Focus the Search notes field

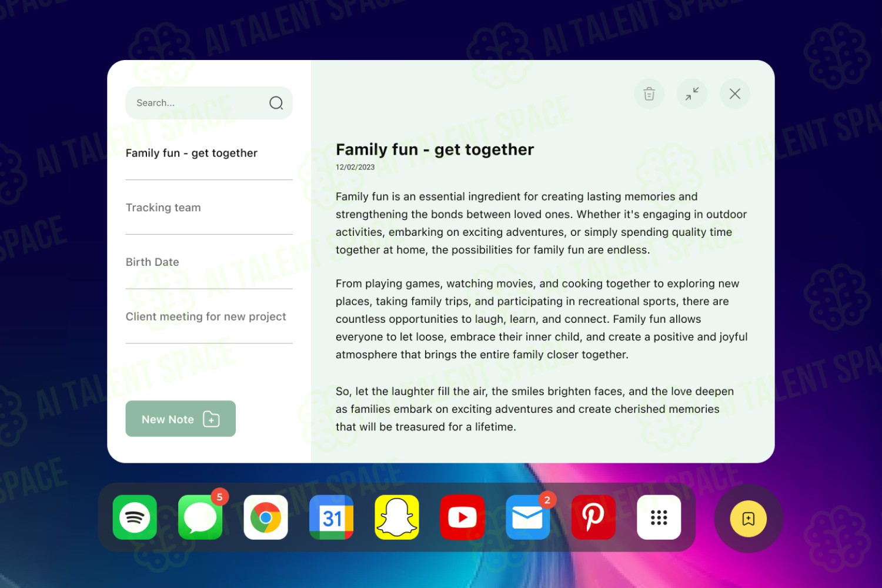click(209, 103)
